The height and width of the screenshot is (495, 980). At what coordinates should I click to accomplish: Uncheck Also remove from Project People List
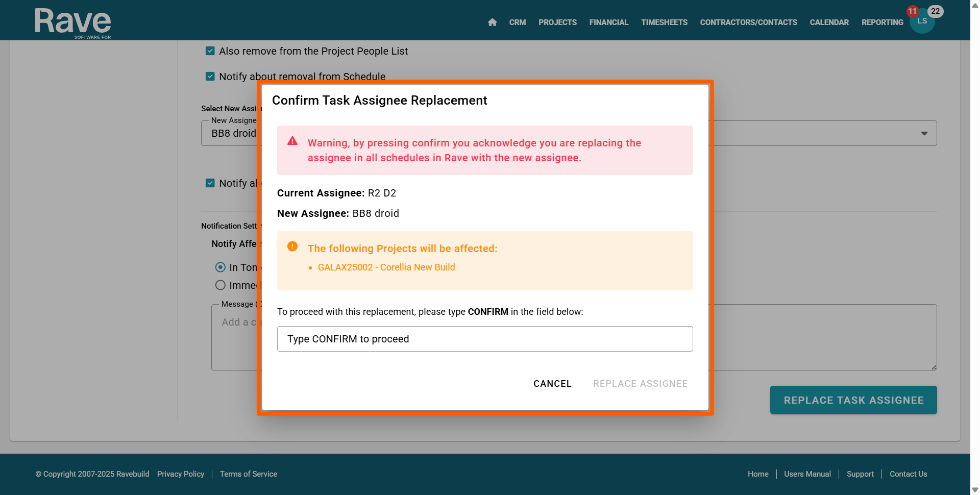click(x=210, y=51)
